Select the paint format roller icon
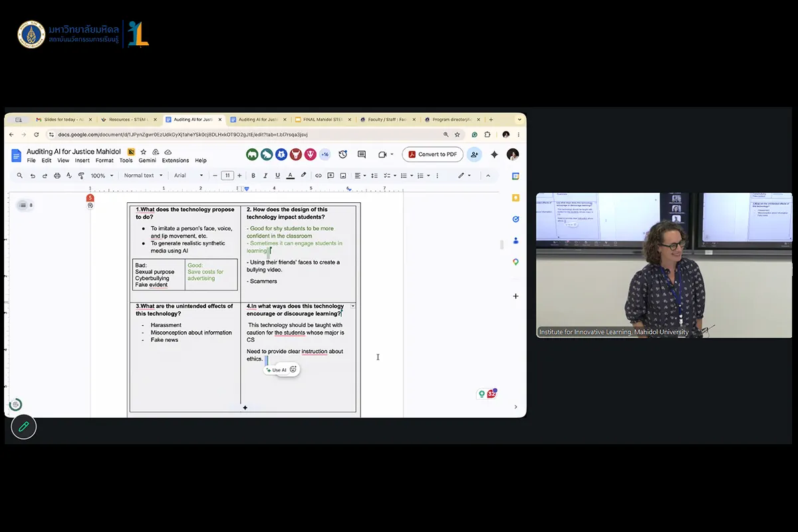The image size is (798, 532). coord(81,176)
